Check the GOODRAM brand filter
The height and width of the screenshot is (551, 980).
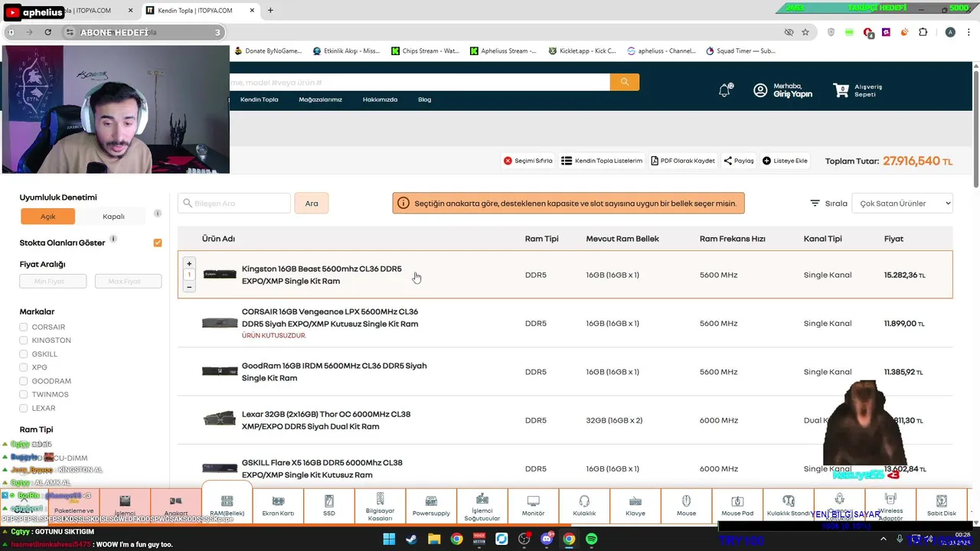[24, 381]
